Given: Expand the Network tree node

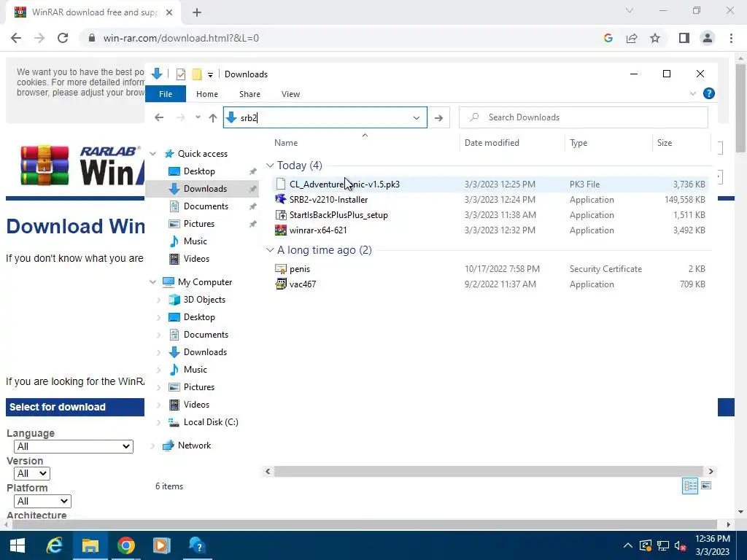Looking at the screenshot, I should [153, 446].
